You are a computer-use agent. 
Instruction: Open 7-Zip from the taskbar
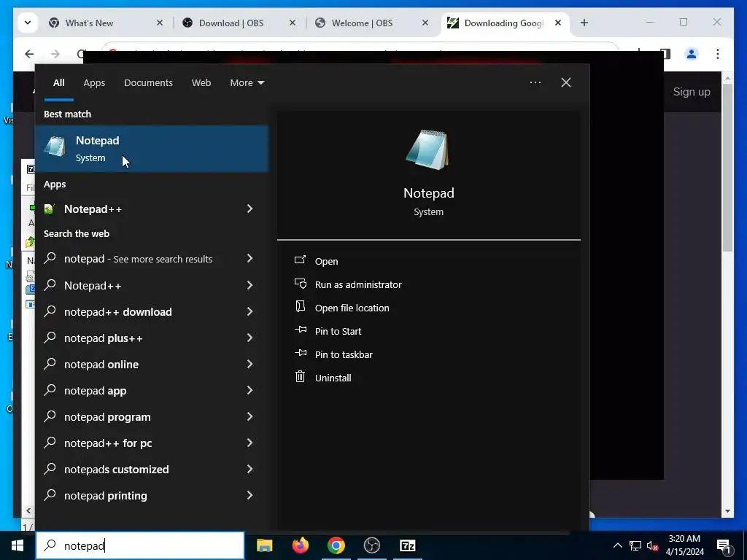coord(407,545)
